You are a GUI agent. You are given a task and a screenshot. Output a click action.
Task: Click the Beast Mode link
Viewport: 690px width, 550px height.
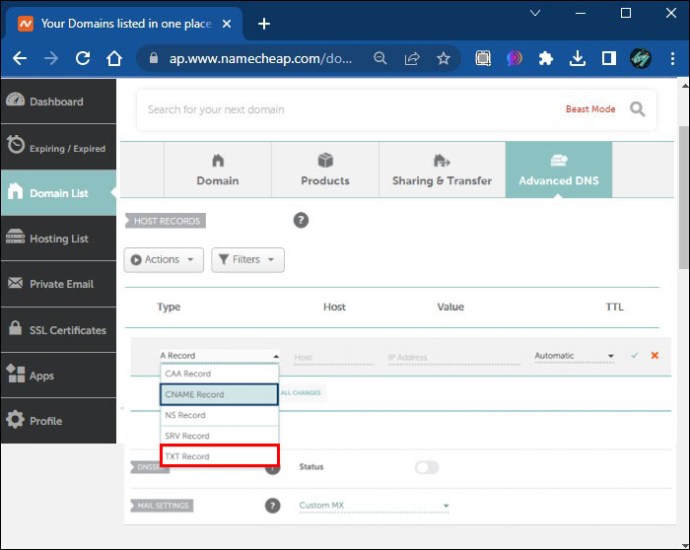point(590,109)
